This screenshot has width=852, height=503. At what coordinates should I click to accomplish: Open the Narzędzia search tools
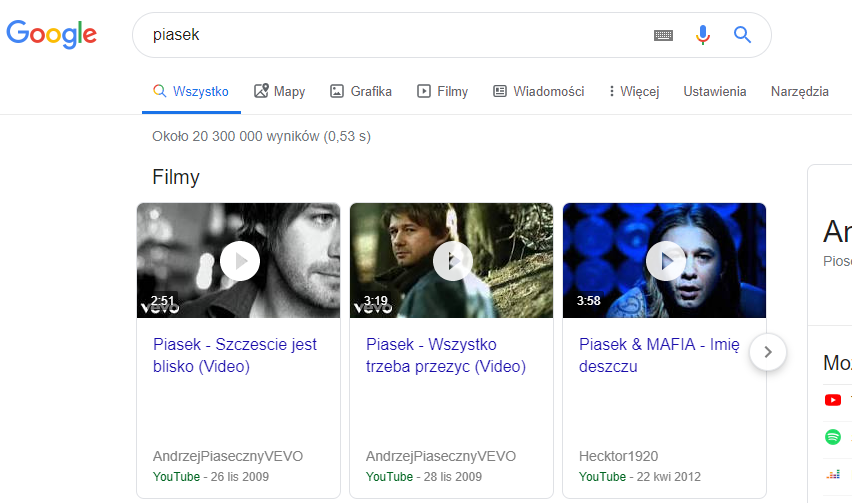[x=799, y=92]
